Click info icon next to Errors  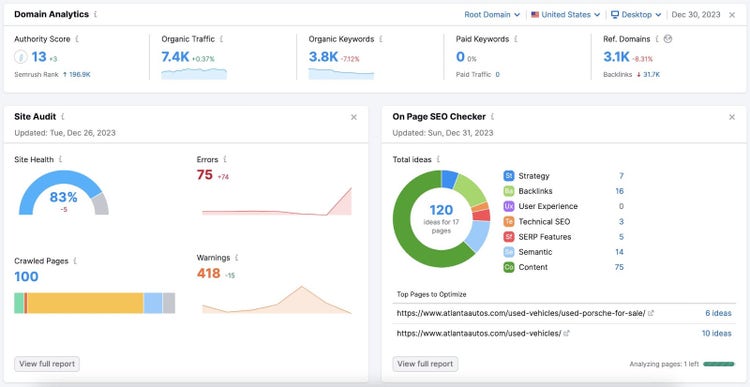tap(225, 159)
